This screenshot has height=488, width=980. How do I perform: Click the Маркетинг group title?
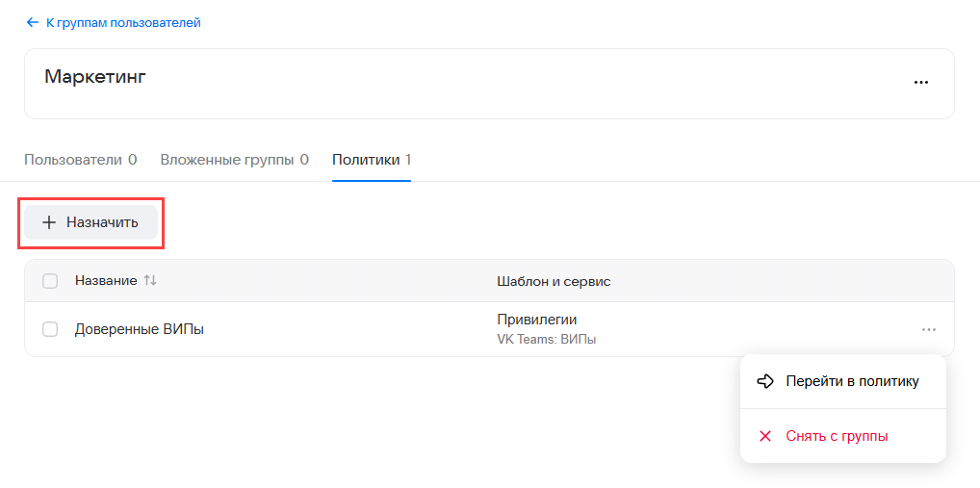(95, 77)
